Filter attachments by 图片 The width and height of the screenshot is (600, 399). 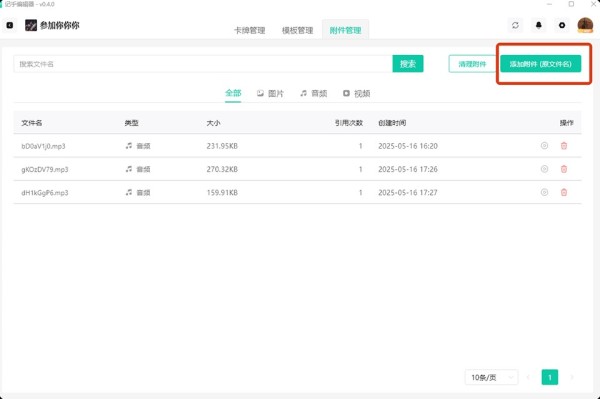(270, 93)
